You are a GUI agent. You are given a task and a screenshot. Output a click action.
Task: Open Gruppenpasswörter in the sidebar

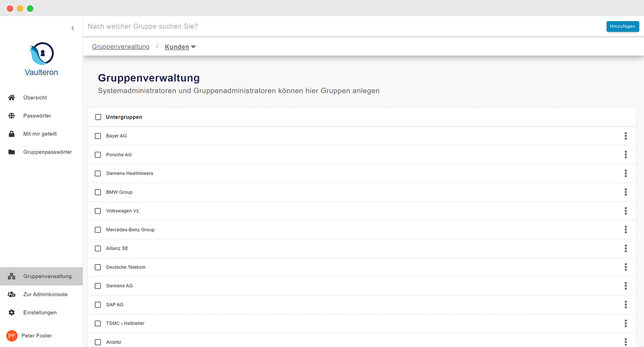pyautogui.click(x=41, y=152)
